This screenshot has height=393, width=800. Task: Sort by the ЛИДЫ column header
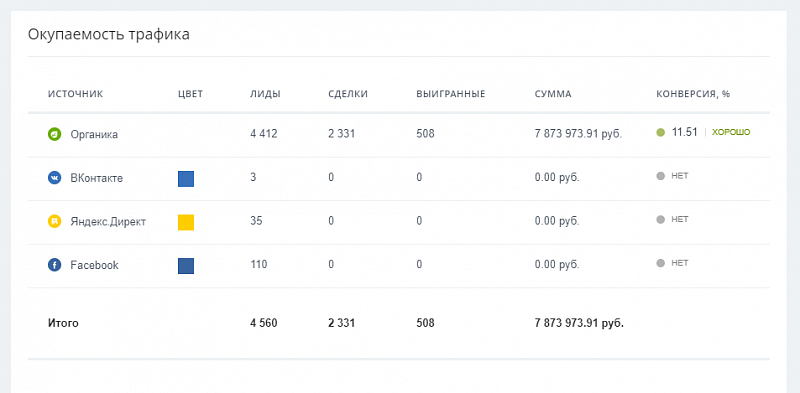[x=265, y=94]
